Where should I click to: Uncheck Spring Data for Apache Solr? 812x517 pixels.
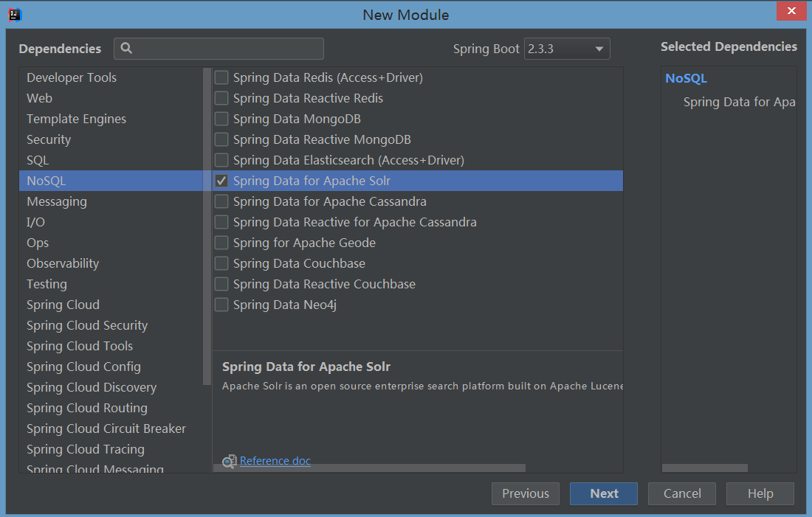point(221,181)
